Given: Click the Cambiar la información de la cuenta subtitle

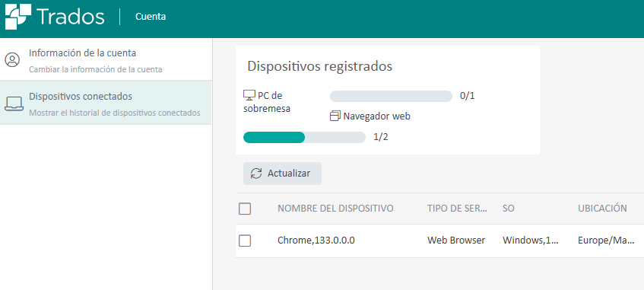Looking at the screenshot, I should [95, 69].
